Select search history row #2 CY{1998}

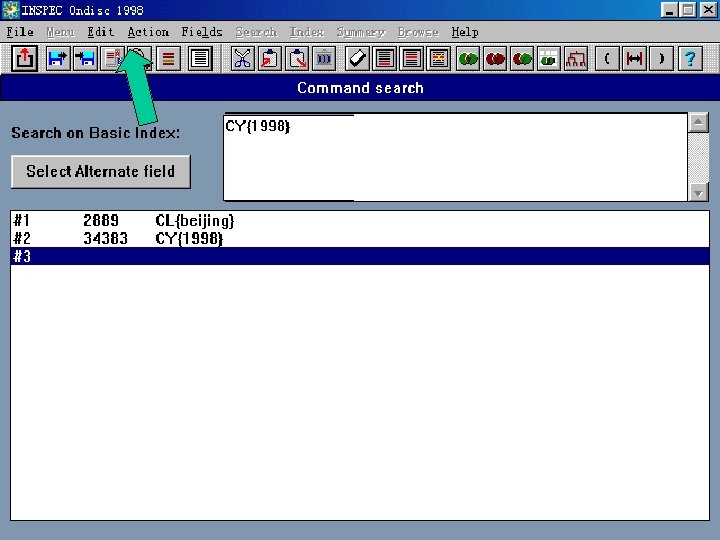point(360,239)
